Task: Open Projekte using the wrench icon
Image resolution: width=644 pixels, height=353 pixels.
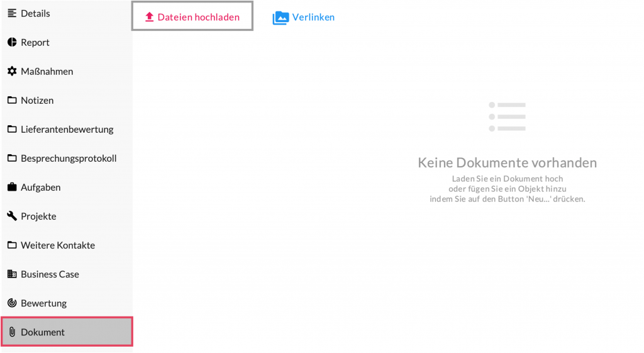Action: [x=12, y=216]
